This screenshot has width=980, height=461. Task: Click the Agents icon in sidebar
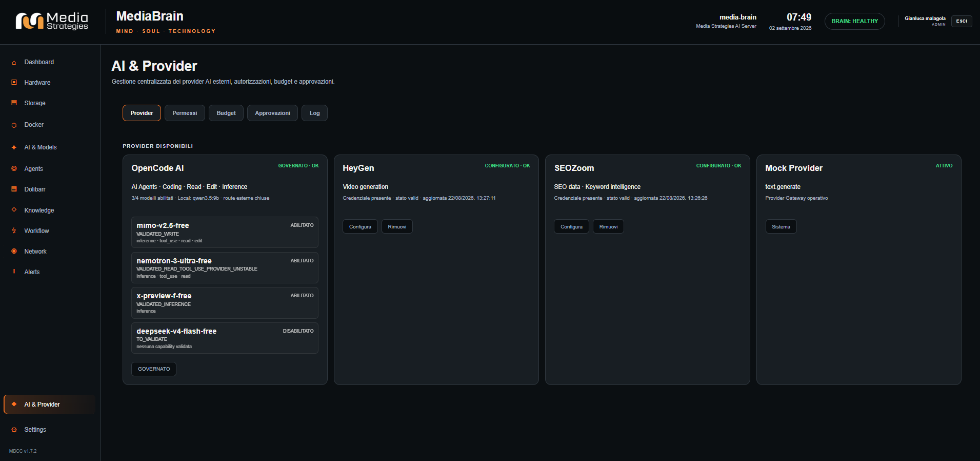pos(14,168)
